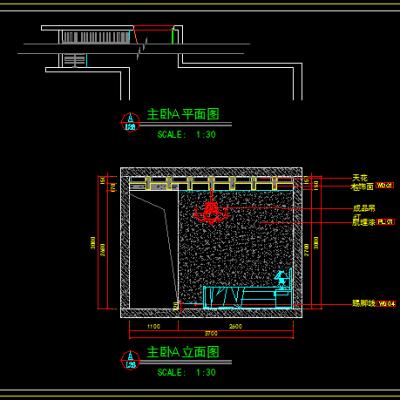Select the material tag beside 木饰面
Image resolution: width=400 pixels, height=400 pixels.
(385, 185)
